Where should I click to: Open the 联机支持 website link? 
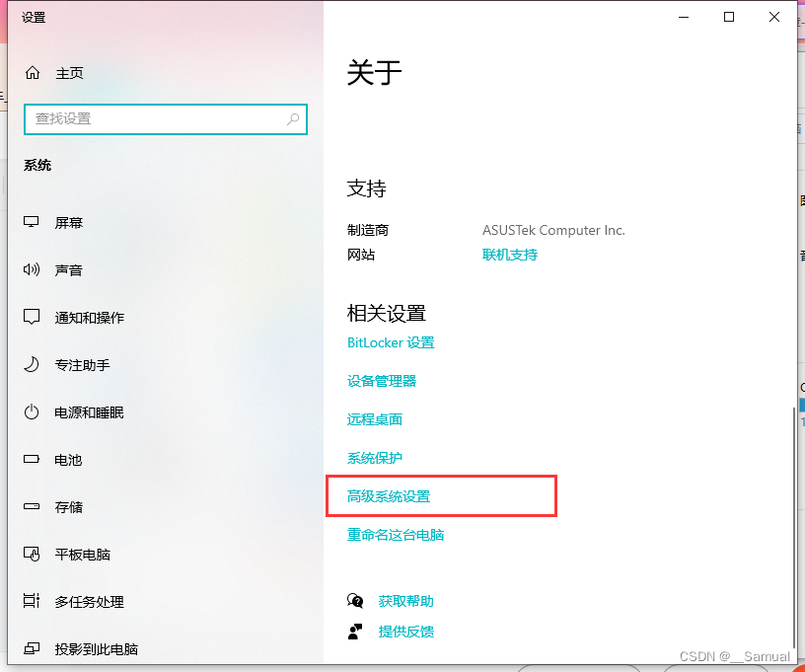tap(510, 255)
